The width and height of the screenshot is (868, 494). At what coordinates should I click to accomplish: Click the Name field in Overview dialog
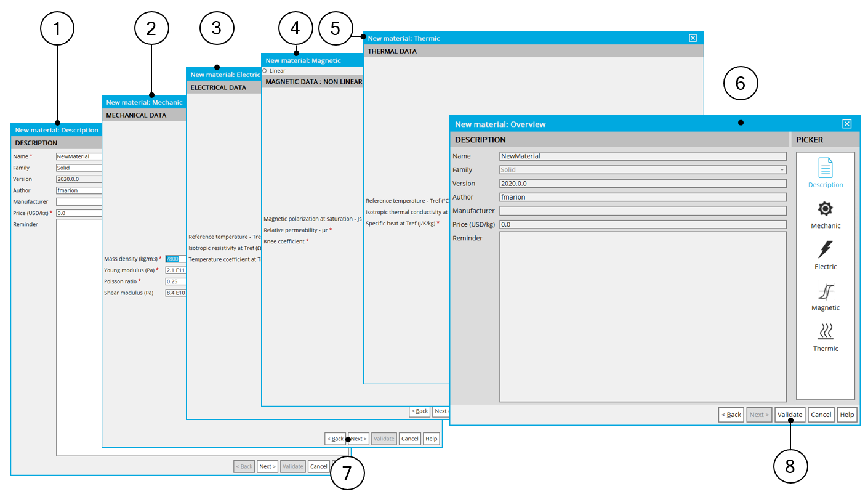pyautogui.click(x=642, y=156)
